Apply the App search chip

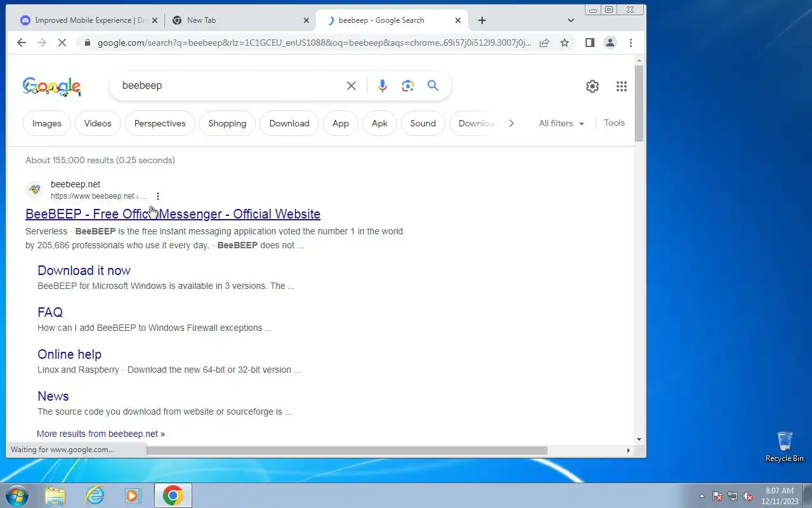341,123
